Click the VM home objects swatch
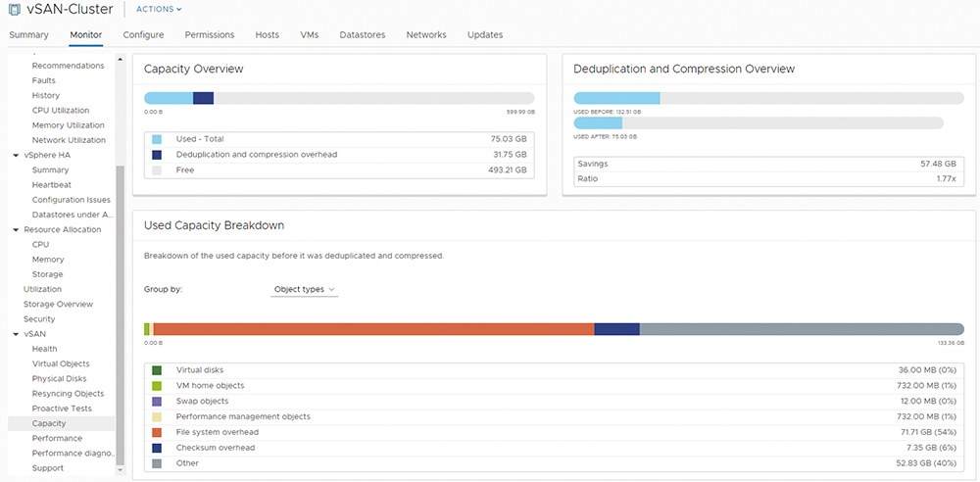The image size is (980, 482). pos(157,386)
